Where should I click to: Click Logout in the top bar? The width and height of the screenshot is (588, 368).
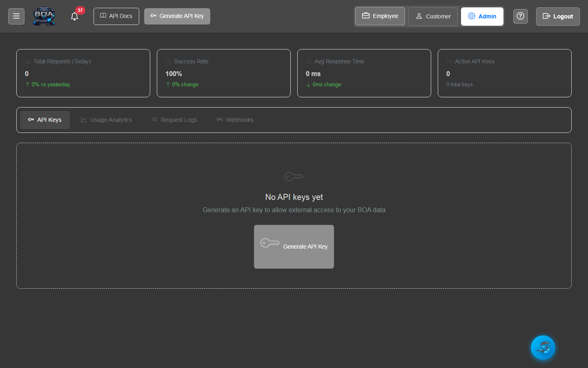pyautogui.click(x=558, y=16)
